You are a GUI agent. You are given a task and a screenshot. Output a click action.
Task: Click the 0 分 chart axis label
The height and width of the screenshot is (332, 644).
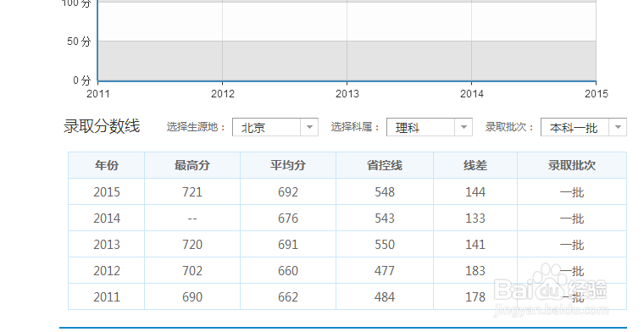81,80
